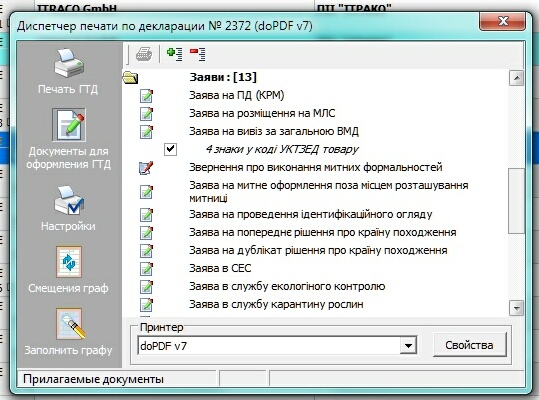Open the Настройки printer settings icon
The width and height of the screenshot is (539, 400).
(x=68, y=200)
